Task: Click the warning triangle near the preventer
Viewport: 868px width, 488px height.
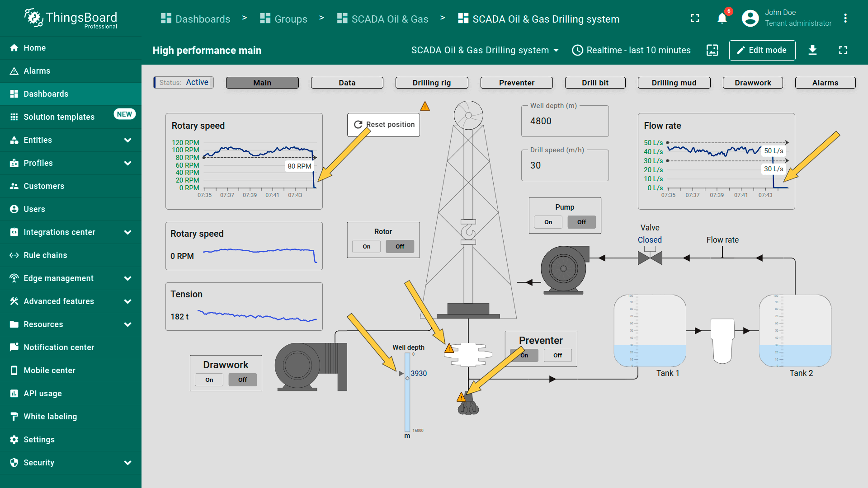Action: point(449,348)
